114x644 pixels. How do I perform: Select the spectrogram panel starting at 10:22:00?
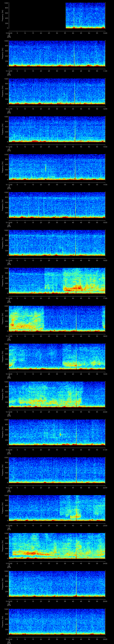click(57, 508)
